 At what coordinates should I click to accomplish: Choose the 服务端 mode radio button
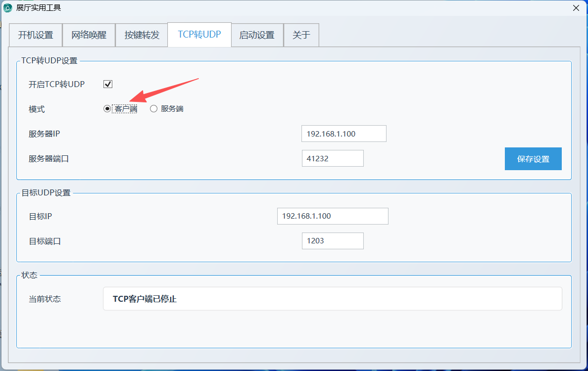point(154,109)
